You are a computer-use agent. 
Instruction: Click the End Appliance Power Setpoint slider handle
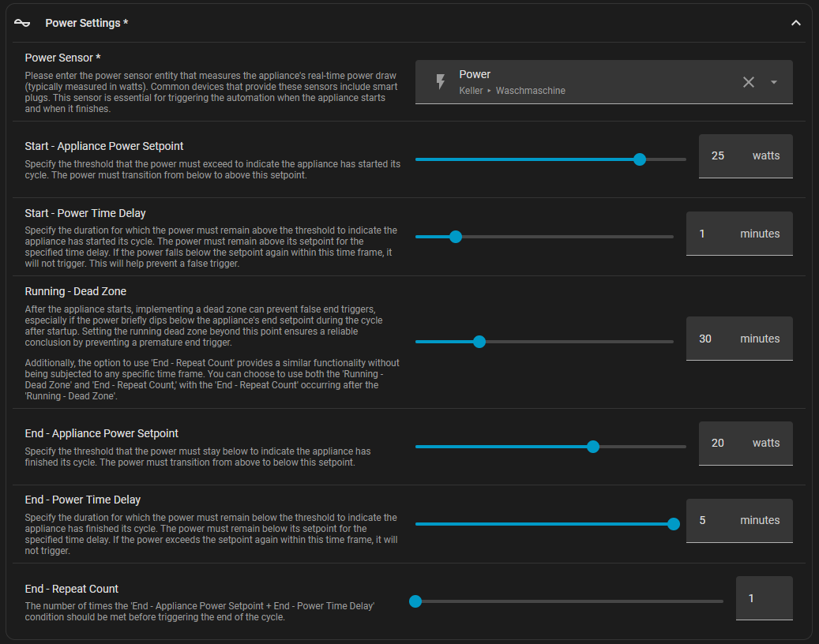[x=593, y=447]
